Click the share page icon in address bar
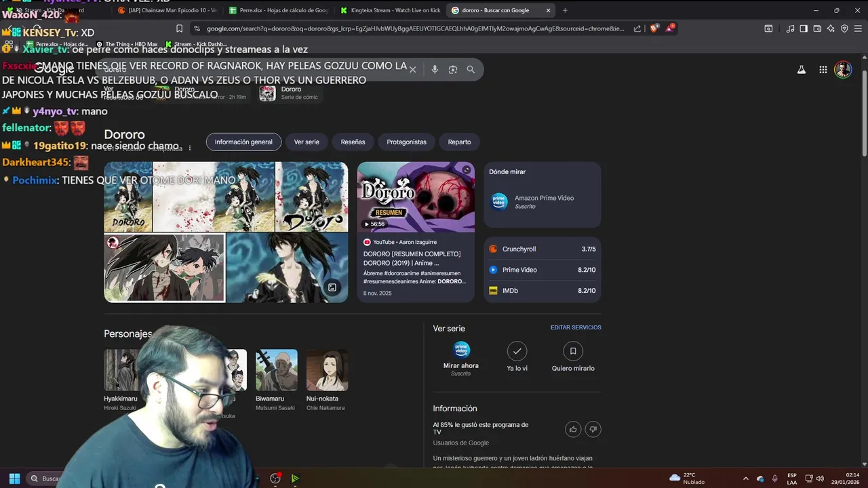Image resolution: width=868 pixels, height=488 pixels. [637, 28]
